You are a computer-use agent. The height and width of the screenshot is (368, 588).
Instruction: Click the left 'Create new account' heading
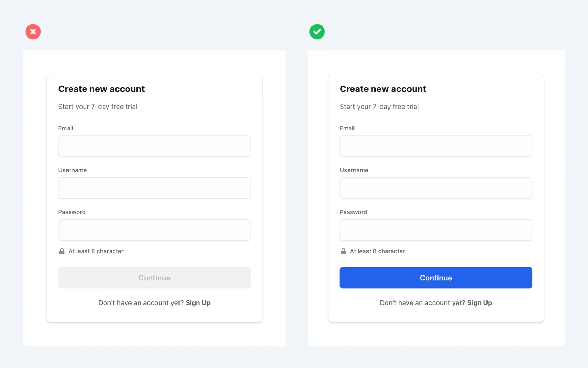pos(101,89)
